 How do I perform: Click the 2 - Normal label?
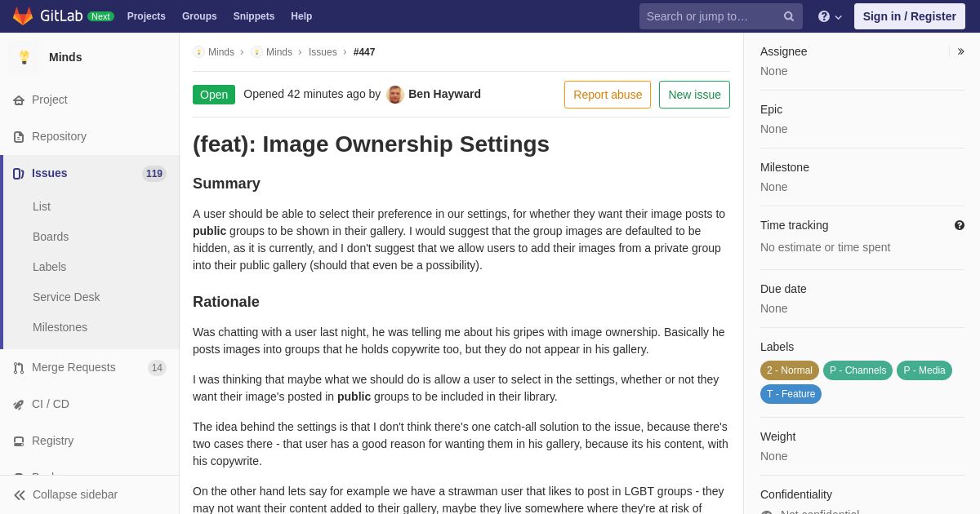[790, 370]
